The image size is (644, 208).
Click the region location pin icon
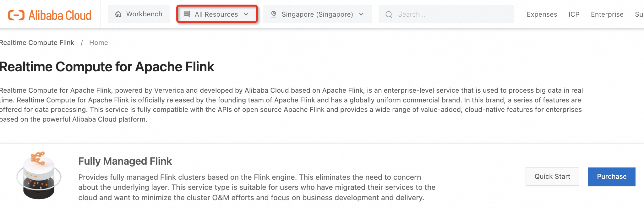pyautogui.click(x=274, y=14)
